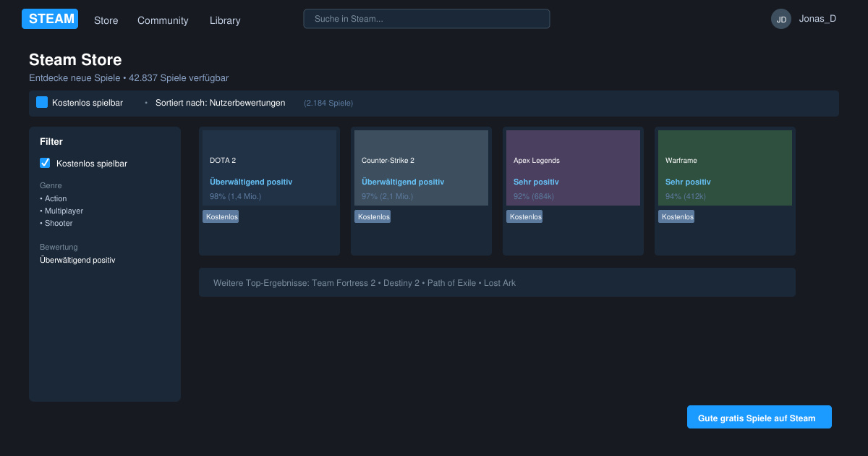Uncheck Kostenlos spielbar checkbox in Filter panel
The height and width of the screenshot is (456, 868).
click(x=45, y=163)
